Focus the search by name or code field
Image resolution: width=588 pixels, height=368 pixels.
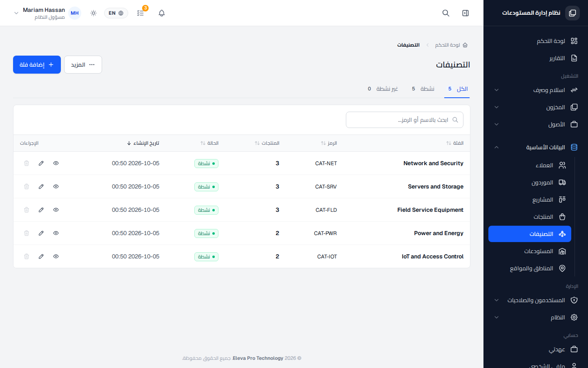pos(405,120)
